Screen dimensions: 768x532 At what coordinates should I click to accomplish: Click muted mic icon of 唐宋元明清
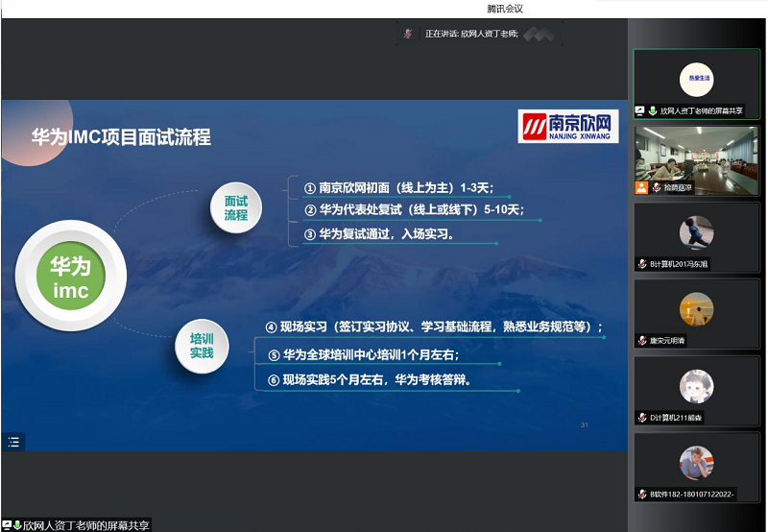coord(641,340)
